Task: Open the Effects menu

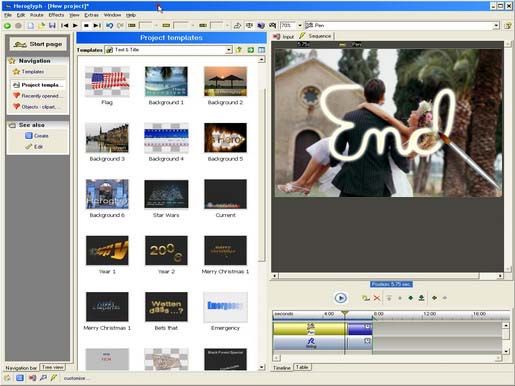Action: (56, 15)
